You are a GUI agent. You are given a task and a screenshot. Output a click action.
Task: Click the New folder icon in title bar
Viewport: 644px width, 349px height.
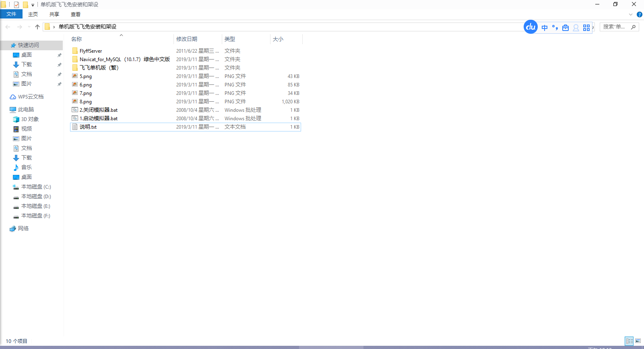[x=25, y=5]
